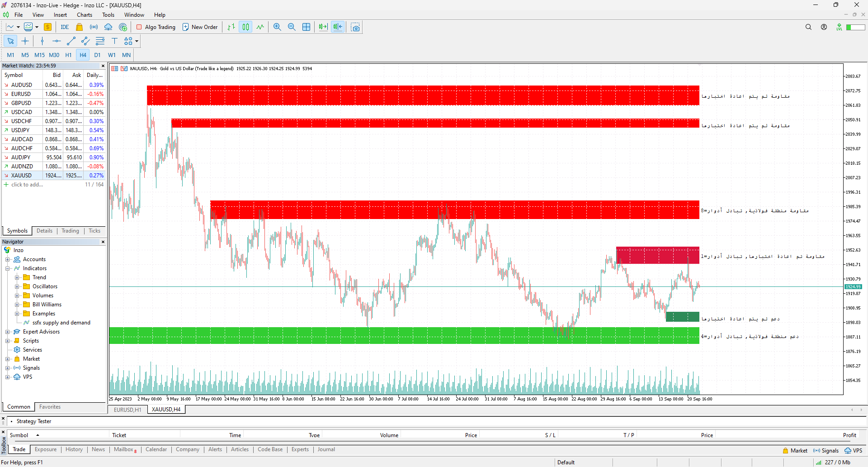Switch to the EURUSD,H1 chart tab

[127, 410]
